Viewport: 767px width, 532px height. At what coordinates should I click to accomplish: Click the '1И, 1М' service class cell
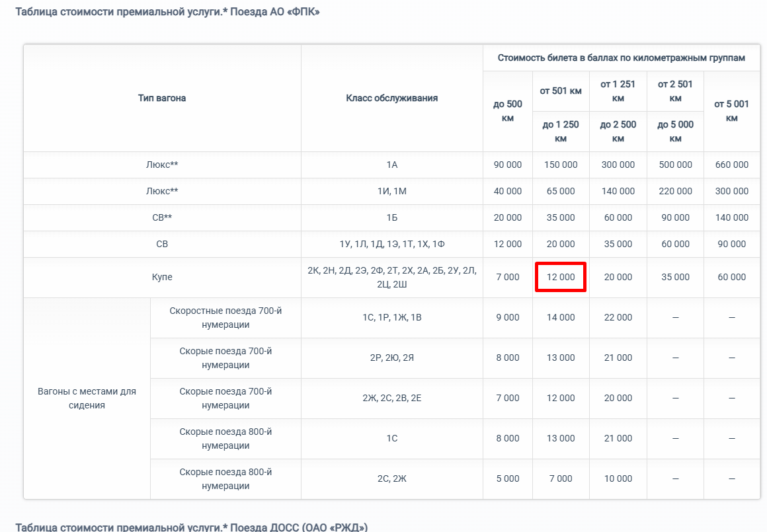click(391, 191)
